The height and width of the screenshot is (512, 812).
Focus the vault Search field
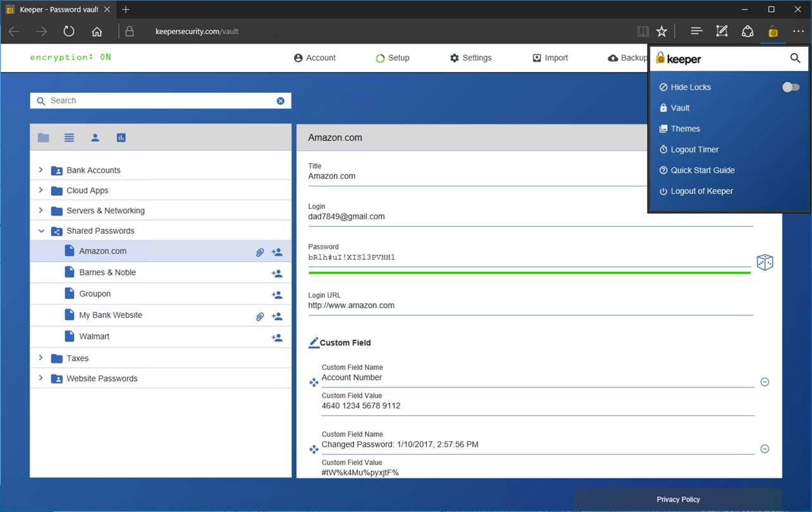coord(161,101)
